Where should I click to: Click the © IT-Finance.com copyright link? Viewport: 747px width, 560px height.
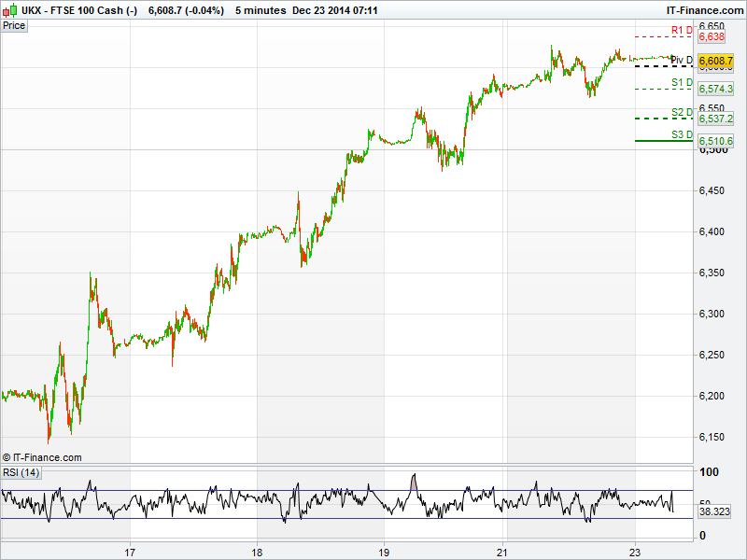[42, 457]
